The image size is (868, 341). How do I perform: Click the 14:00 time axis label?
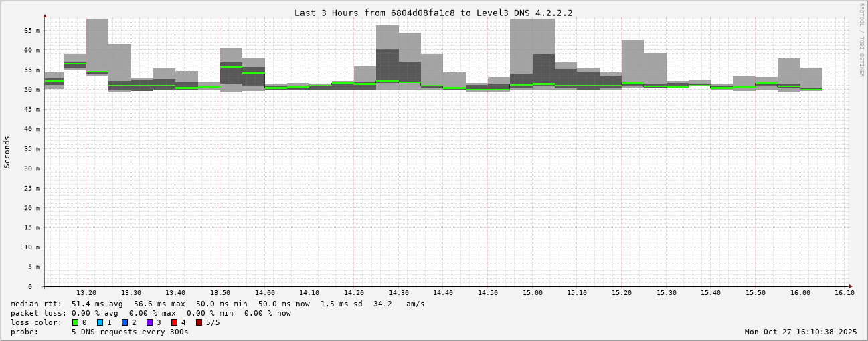point(264,293)
